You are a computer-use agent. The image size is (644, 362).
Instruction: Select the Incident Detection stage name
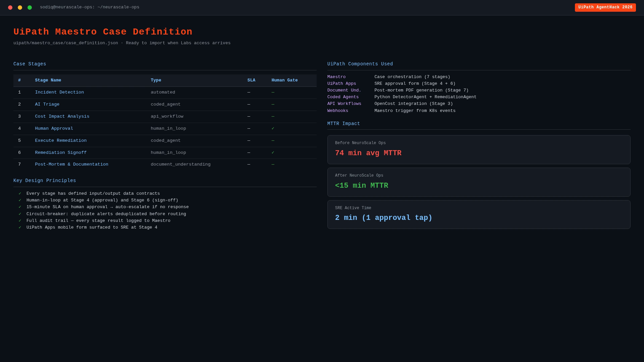click(x=59, y=93)
